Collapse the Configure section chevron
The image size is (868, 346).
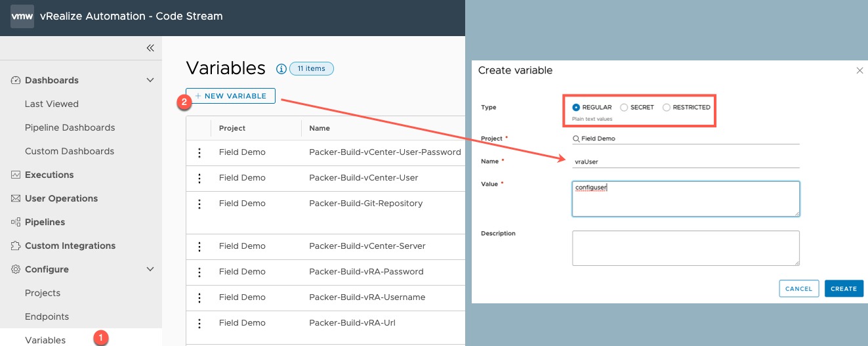(x=150, y=269)
